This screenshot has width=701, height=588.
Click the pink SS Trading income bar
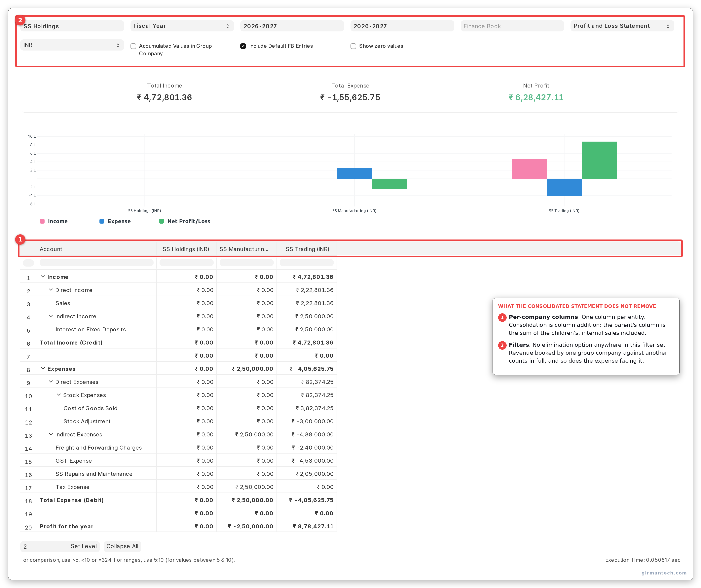point(529,168)
